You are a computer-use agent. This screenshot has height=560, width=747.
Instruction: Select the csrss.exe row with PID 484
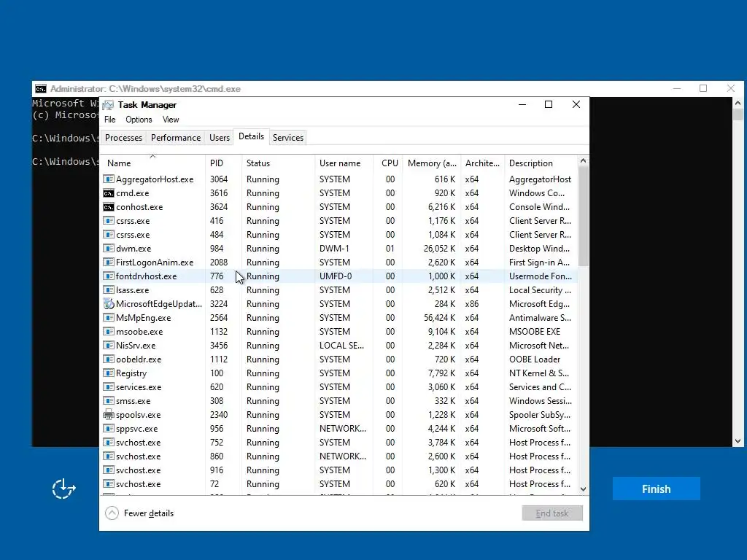click(338, 234)
